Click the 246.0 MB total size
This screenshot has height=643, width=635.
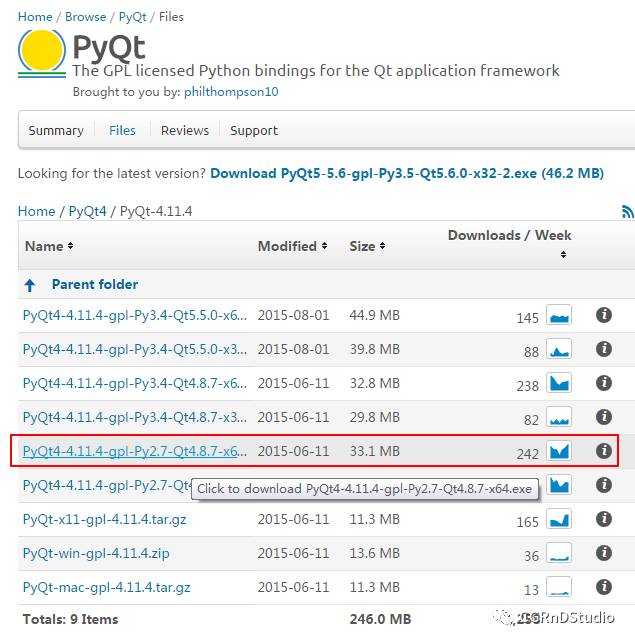pyautogui.click(x=380, y=619)
